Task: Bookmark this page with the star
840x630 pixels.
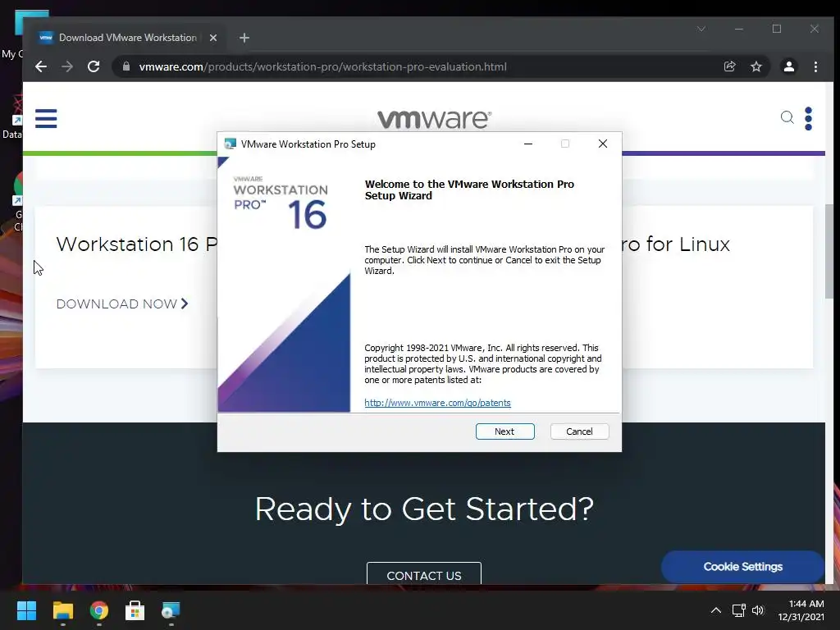Action: [756, 66]
